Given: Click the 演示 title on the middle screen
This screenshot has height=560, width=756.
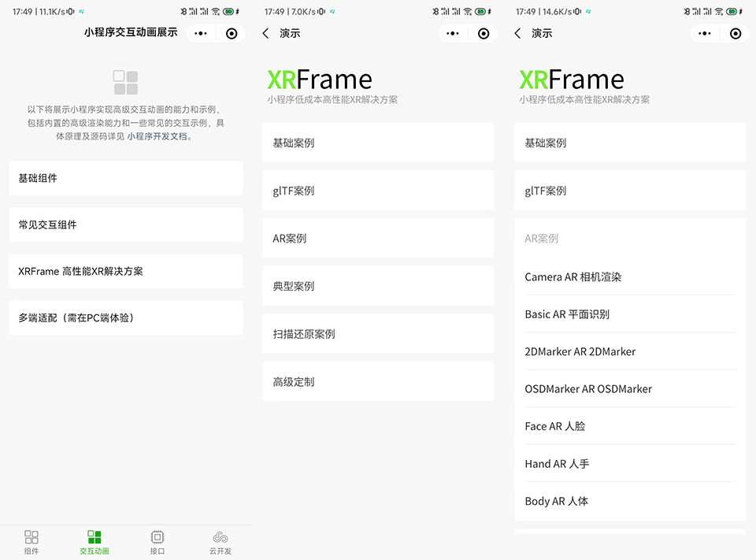Looking at the screenshot, I should (x=290, y=33).
